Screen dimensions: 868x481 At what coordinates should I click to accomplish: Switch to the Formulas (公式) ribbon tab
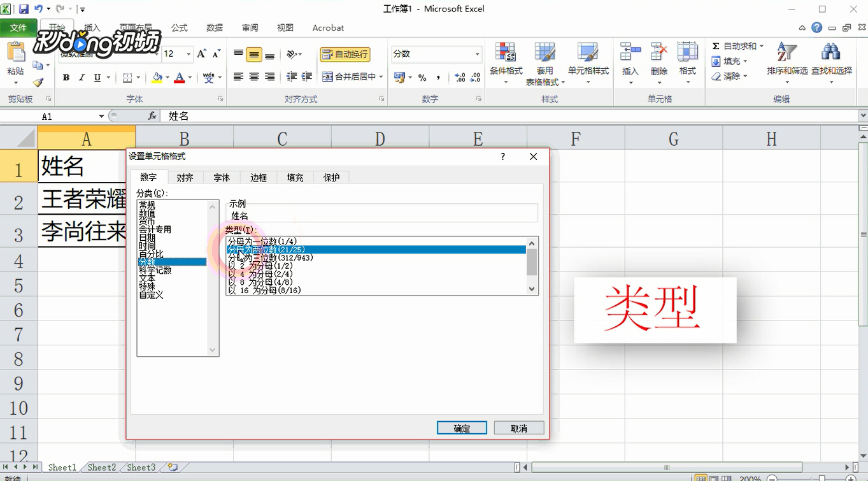180,28
